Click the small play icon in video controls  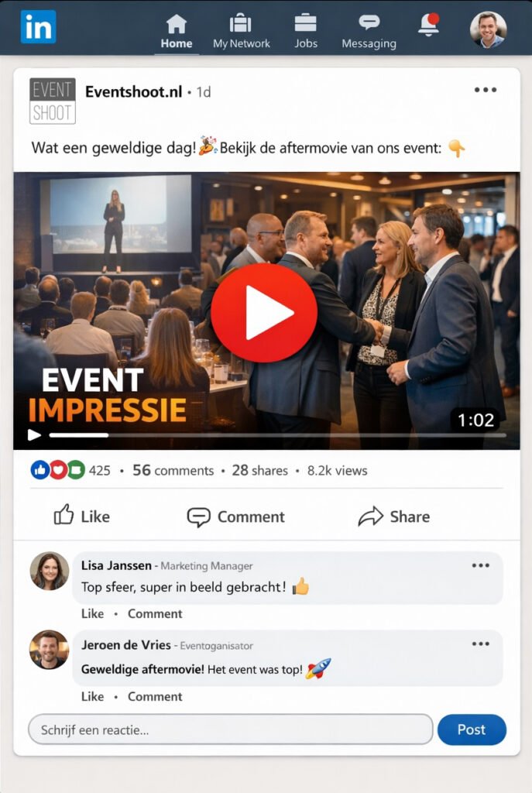tap(34, 435)
